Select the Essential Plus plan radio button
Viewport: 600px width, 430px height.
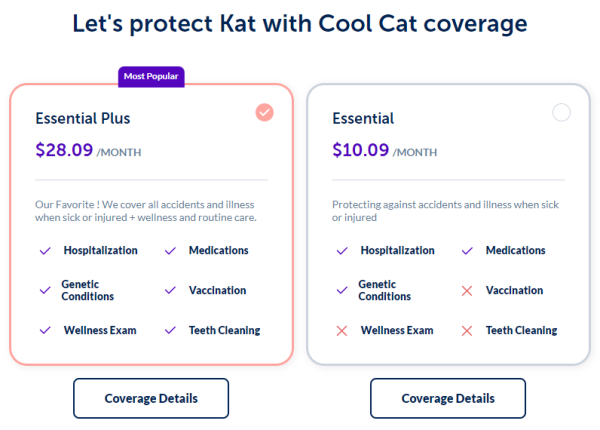point(264,113)
